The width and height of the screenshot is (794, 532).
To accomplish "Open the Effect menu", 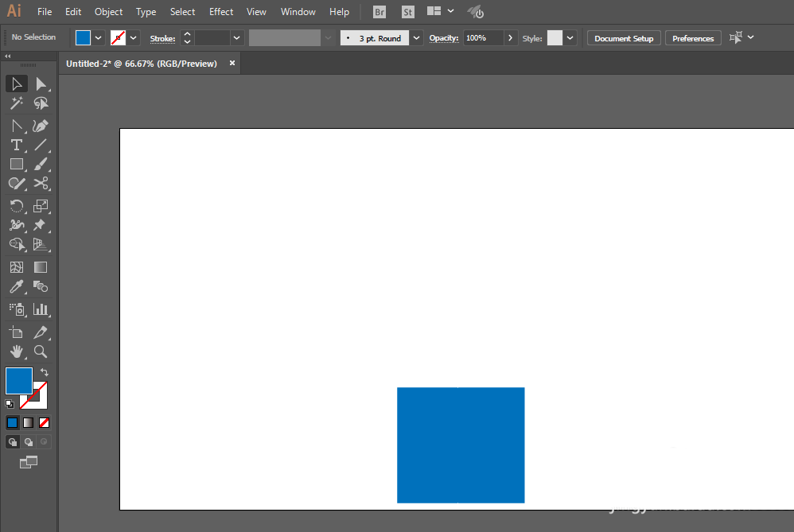I will 221,12.
